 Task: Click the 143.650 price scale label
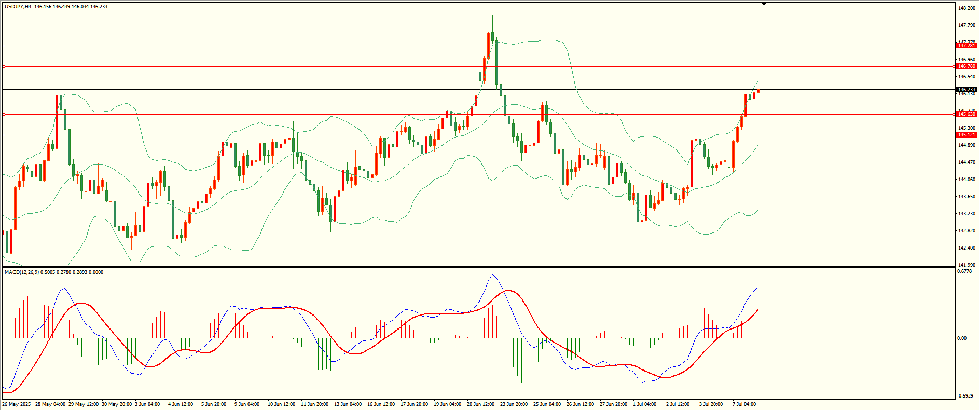click(x=967, y=197)
